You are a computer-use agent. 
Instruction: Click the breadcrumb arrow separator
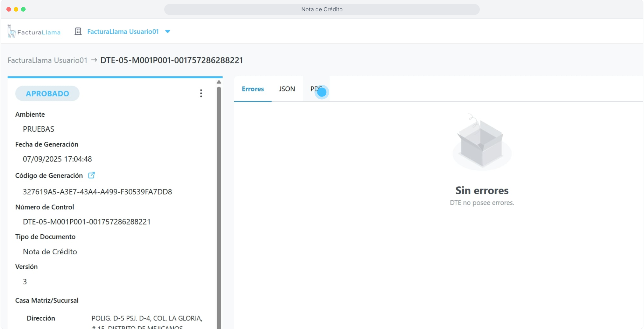tap(94, 60)
